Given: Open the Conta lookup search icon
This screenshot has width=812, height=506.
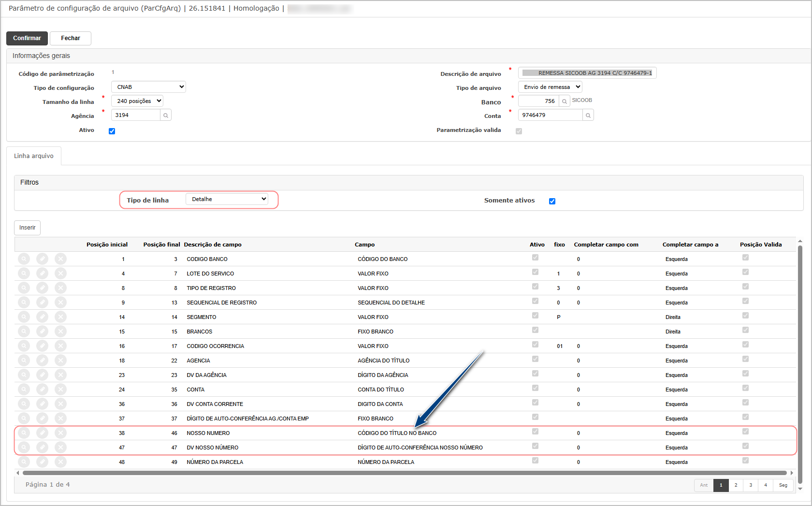Looking at the screenshot, I should pos(588,115).
